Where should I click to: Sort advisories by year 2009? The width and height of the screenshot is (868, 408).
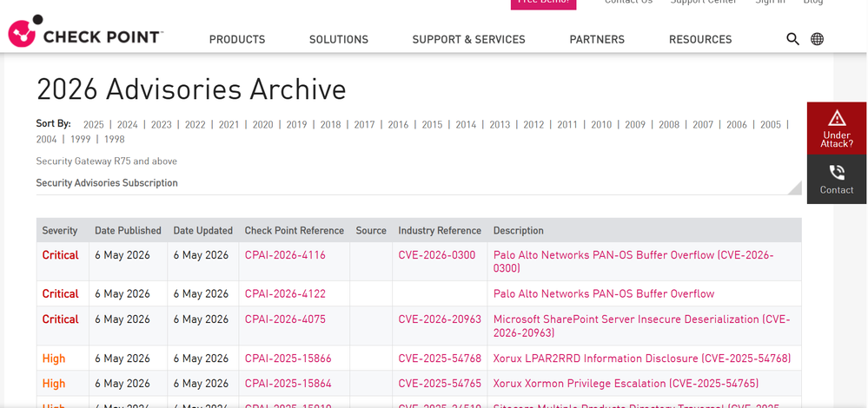(635, 125)
